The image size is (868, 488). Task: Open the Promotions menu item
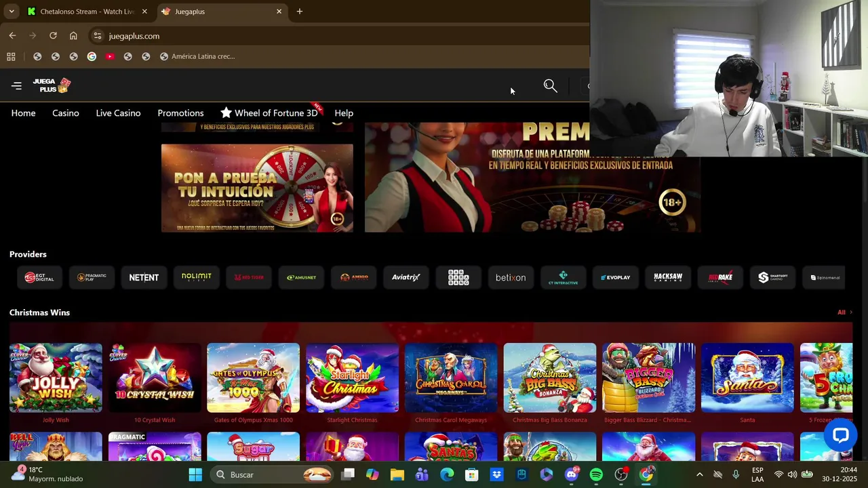tap(180, 113)
